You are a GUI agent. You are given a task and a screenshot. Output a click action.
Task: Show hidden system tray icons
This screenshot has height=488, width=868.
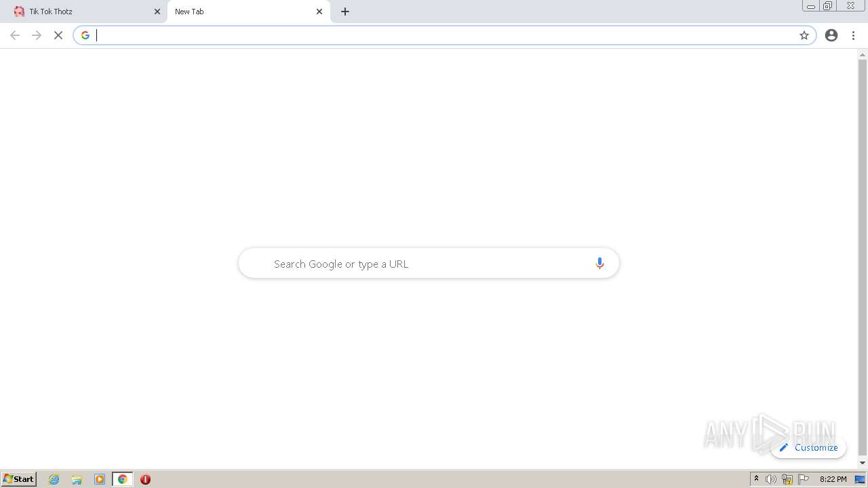(756, 479)
